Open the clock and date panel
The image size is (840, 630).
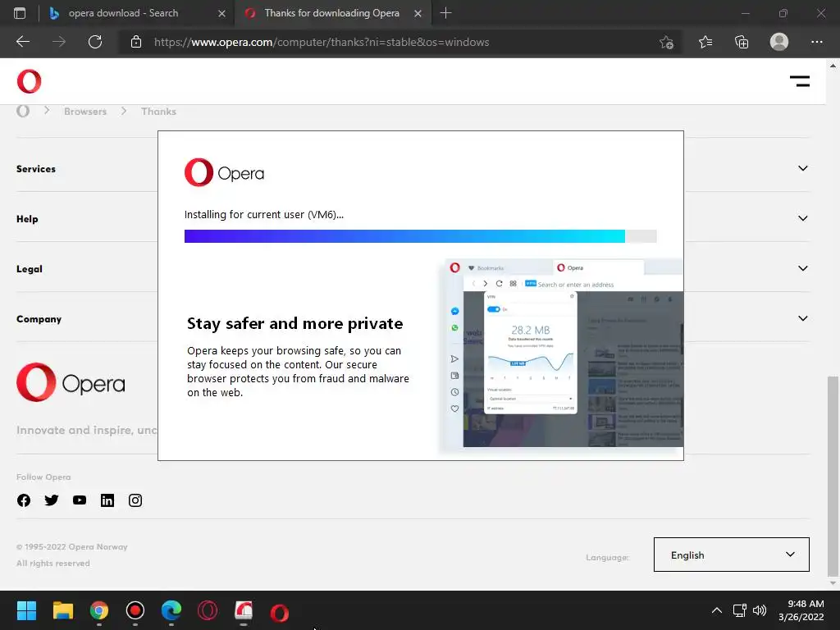coord(801,610)
